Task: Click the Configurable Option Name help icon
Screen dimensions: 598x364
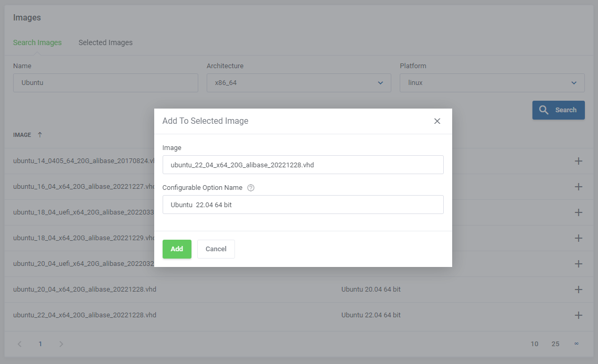Action: click(251, 188)
